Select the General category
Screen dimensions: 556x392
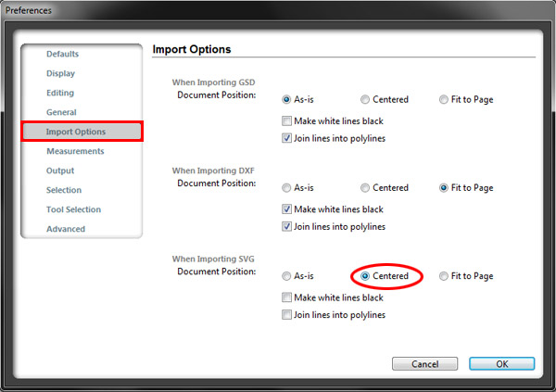pos(61,112)
